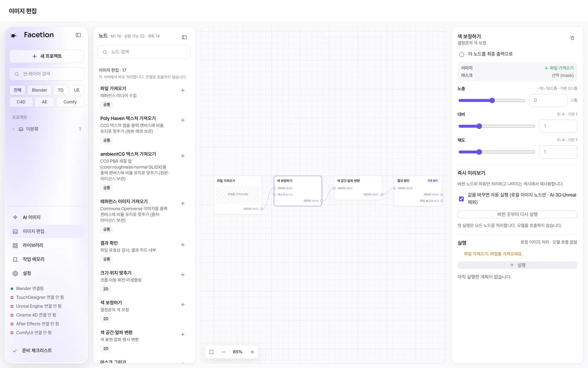Select the 색 공간·알파 변환 node on canvas
This screenshot has width=588, height=368.
click(358, 188)
